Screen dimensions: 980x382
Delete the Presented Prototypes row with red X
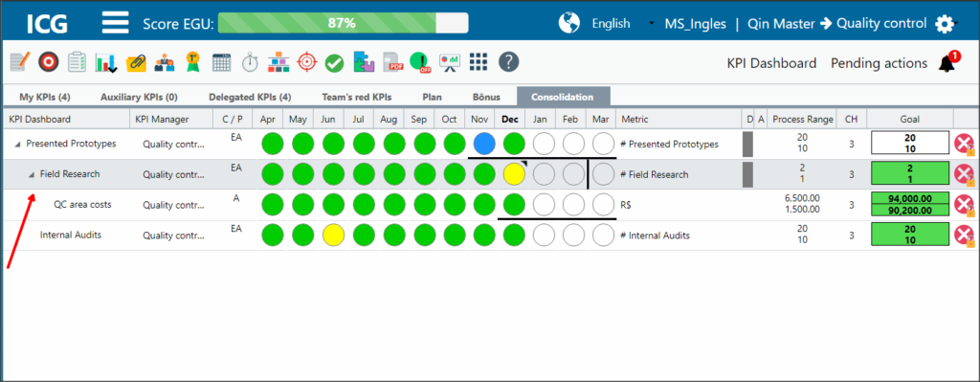tap(965, 145)
